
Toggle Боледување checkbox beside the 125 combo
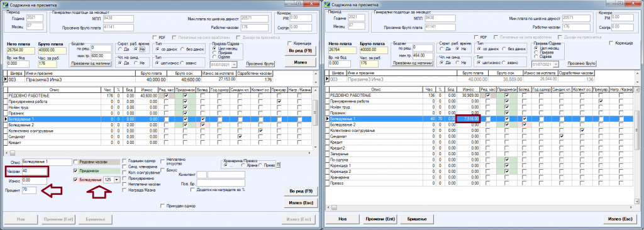pyautogui.click(x=76, y=180)
